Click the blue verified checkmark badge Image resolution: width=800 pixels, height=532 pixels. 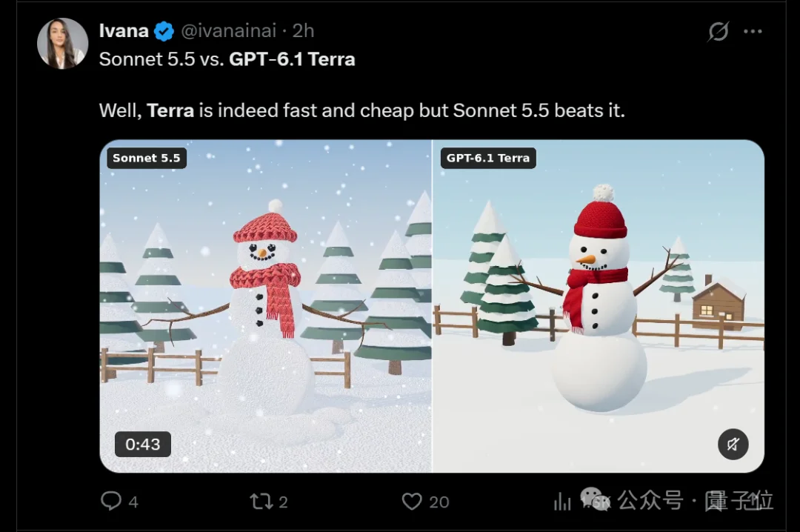(164, 31)
